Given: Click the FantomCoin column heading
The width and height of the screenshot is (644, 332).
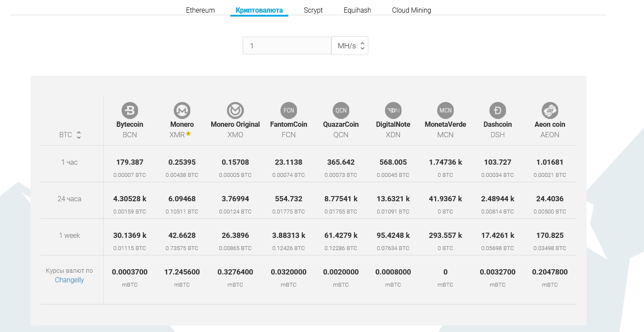Looking at the screenshot, I should point(289,124).
